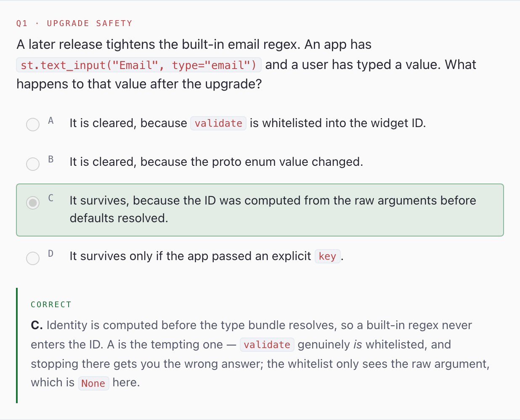
Task: Click the letter 'A' option marker
Action: [x=51, y=120]
